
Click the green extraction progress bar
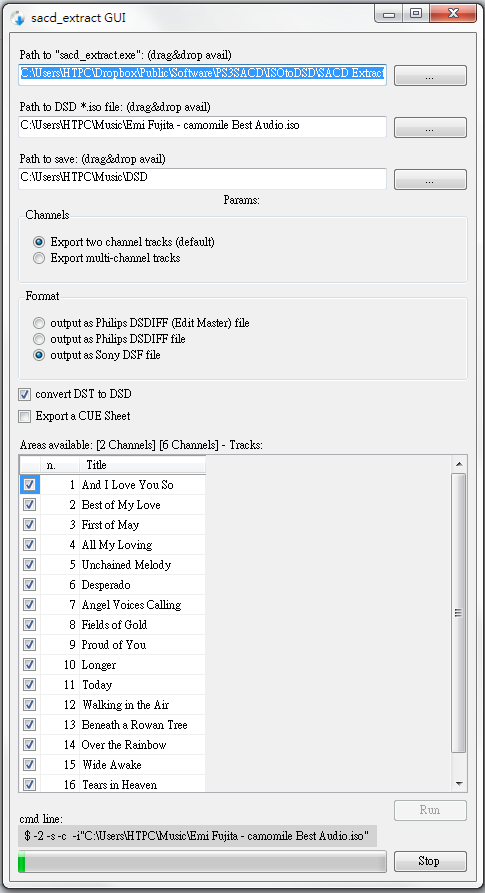[203, 861]
